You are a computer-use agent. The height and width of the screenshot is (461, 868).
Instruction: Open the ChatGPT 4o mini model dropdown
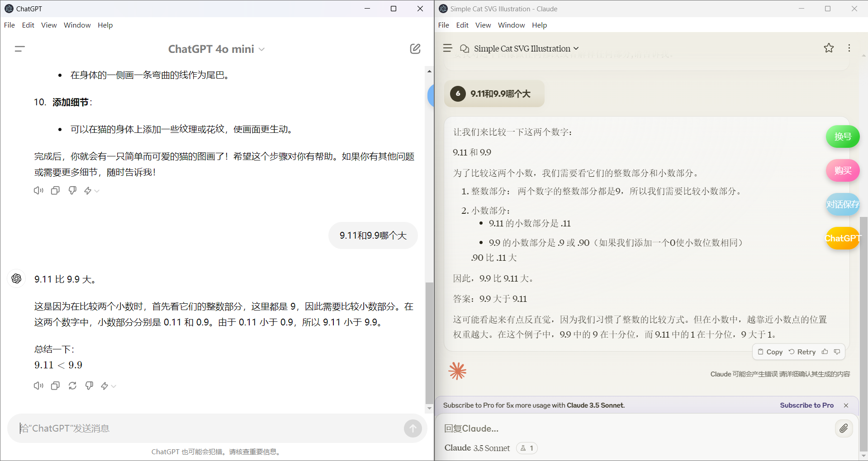coord(216,49)
